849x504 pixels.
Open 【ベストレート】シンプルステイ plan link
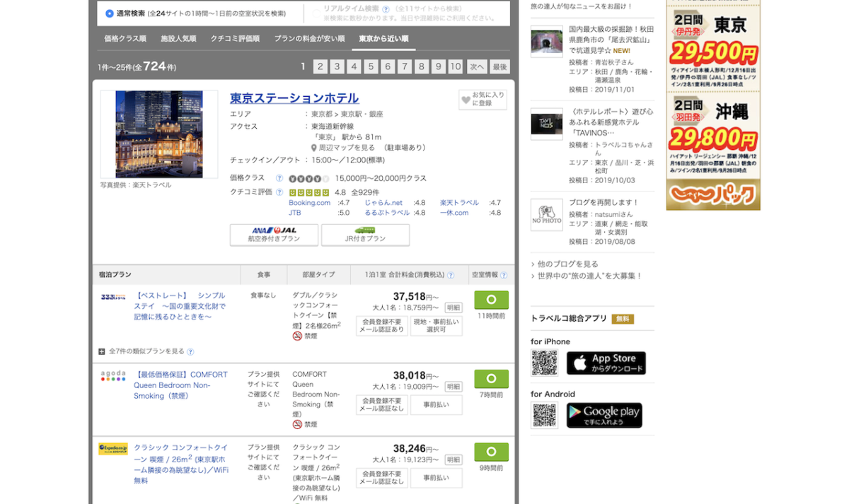[x=180, y=306]
